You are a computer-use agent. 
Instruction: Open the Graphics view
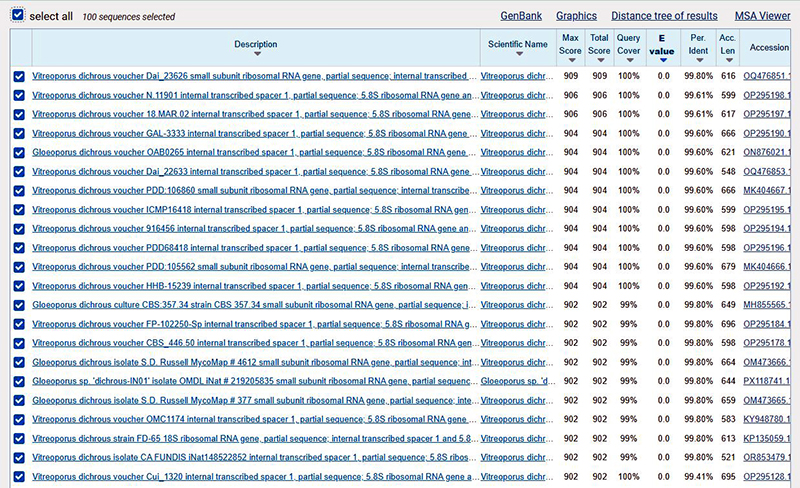pyautogui.click(x=576, y=16)
